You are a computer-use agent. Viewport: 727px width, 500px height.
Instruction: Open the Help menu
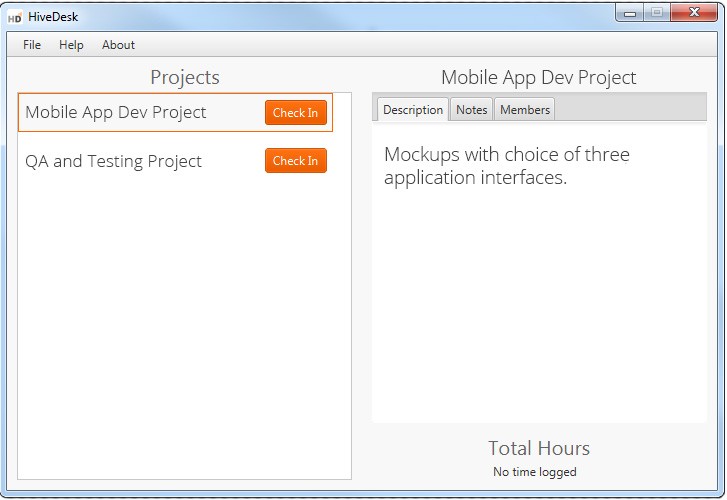pyautogui.click(x=71, y=45)
